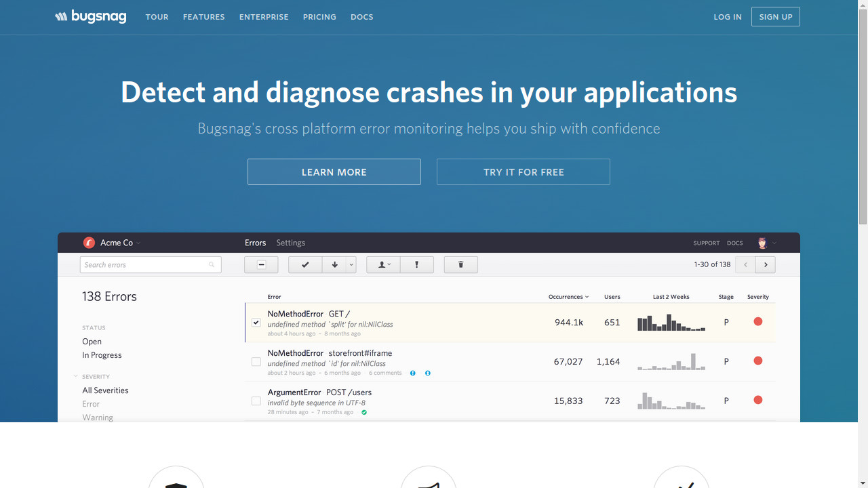Viewport: 868px width, 488px height.
Task: Filter by In Progress status
Action: pyautogui.click(x=102, y=355)
